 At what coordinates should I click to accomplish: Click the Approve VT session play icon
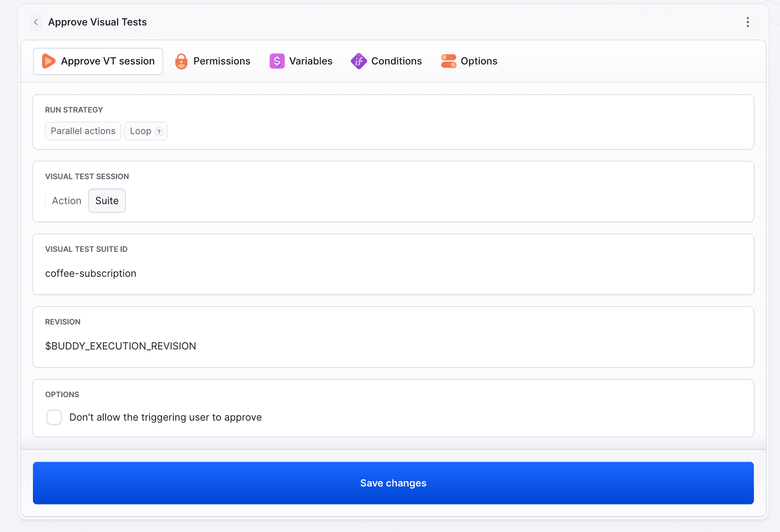[49, 61]
